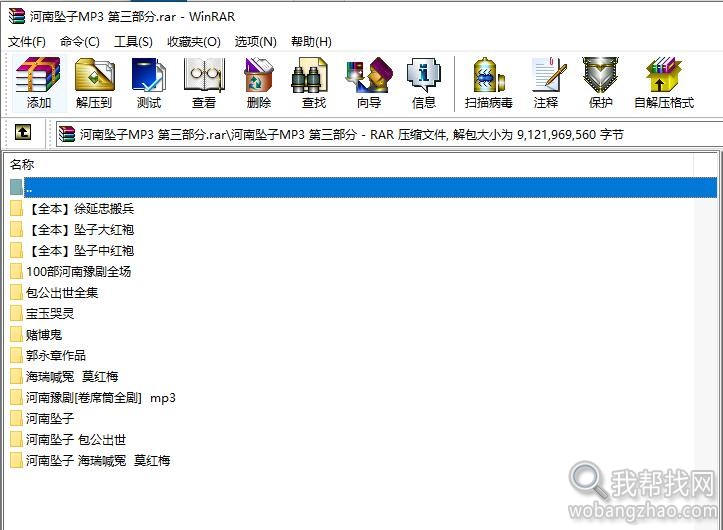Click the 删除 (Delete) toolbar icon

259,83
